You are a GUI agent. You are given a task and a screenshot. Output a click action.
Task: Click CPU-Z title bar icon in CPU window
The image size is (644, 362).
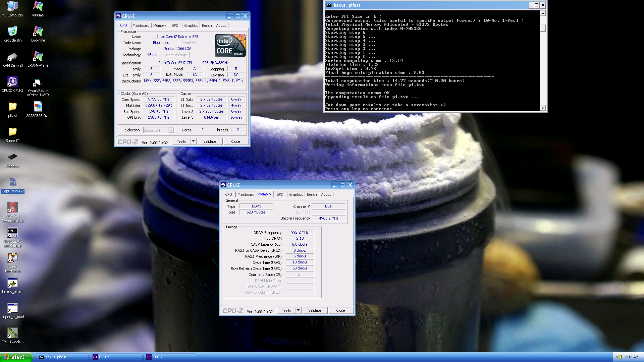[118, 16]
